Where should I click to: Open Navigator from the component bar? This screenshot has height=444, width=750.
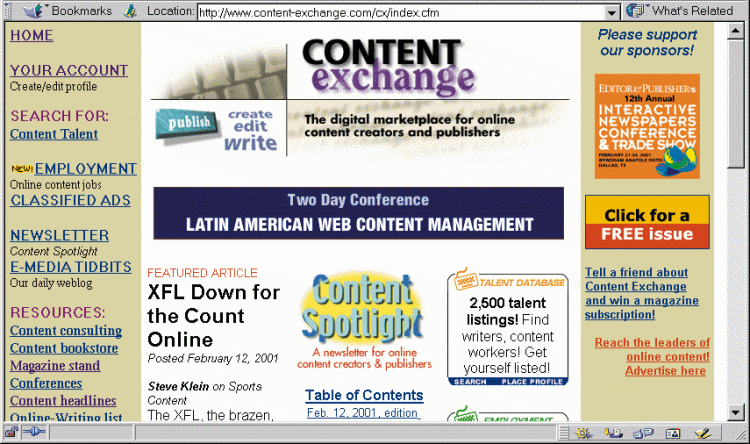point(583,433)
